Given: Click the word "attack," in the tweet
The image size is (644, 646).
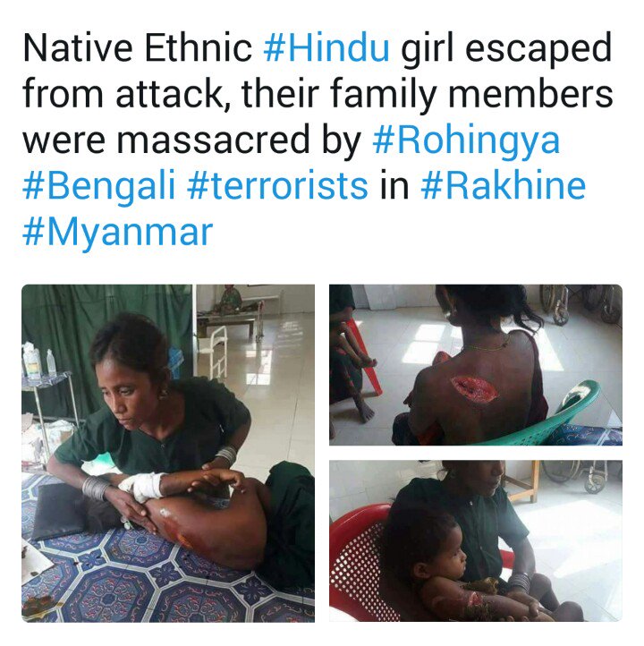Looking at the screenshot, I should tap(173, 95).
